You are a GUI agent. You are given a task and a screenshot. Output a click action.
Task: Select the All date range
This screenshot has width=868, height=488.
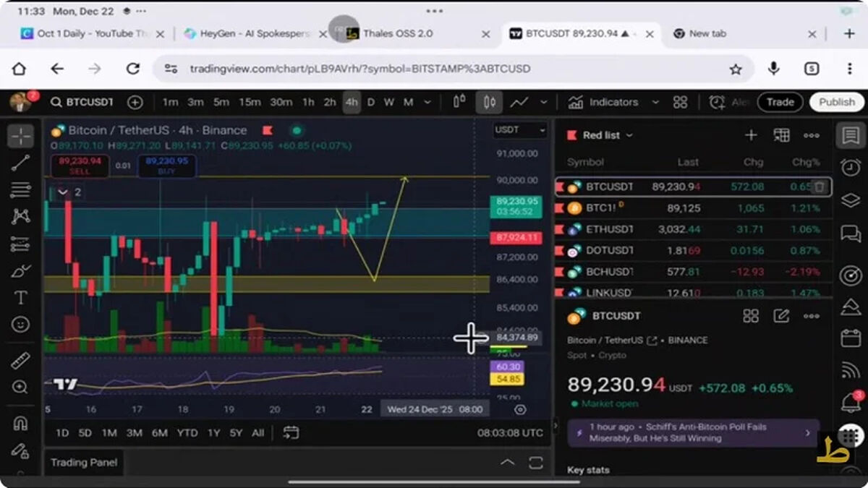(258, 433)
